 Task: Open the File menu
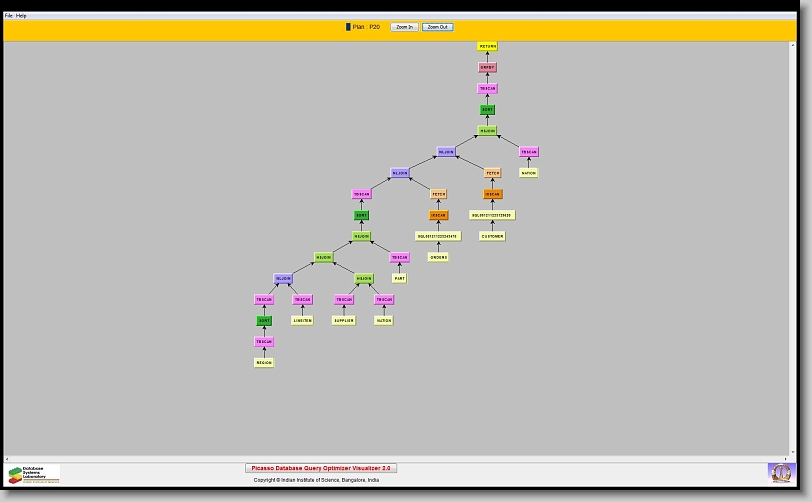tap(9, 16)
